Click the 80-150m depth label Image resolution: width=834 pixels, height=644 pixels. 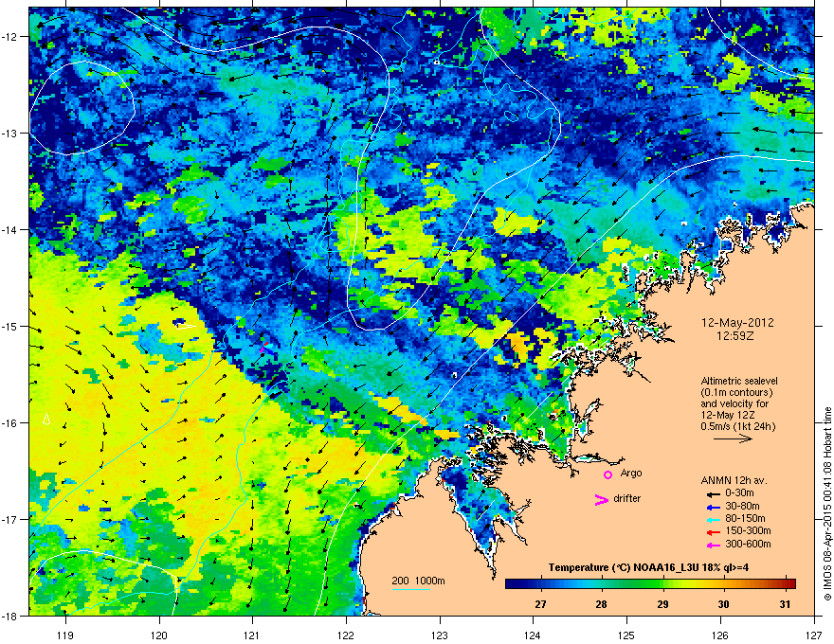tap(745, 519)
